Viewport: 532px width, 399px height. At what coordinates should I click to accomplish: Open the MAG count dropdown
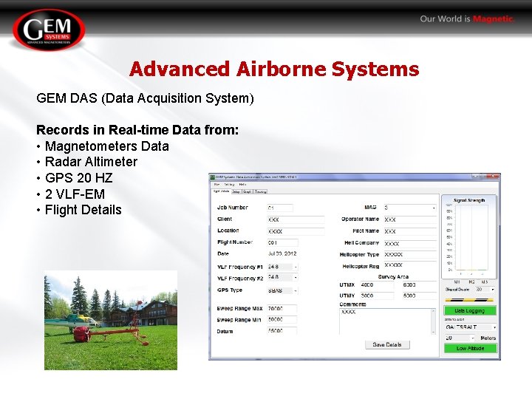coord(410,208)
